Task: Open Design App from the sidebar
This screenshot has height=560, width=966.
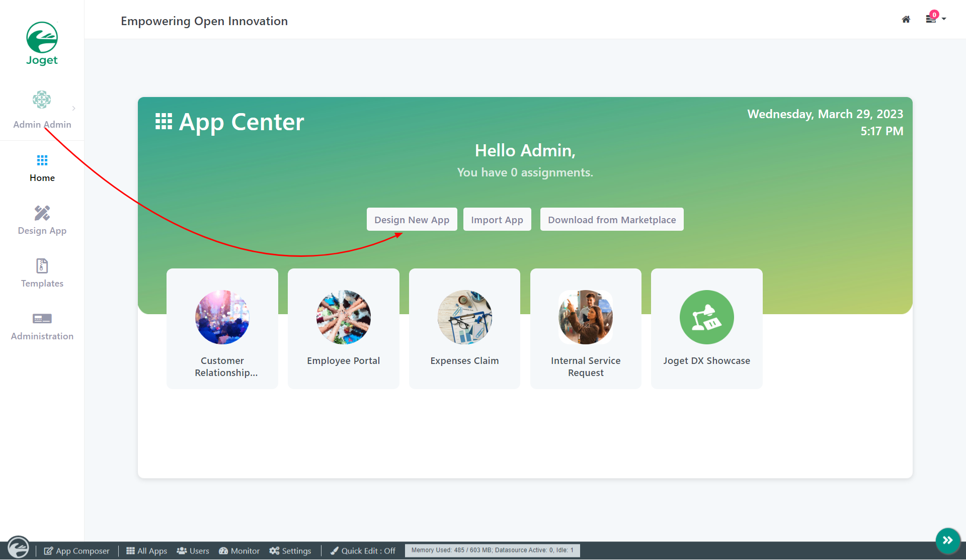Action: click(42, 220)
